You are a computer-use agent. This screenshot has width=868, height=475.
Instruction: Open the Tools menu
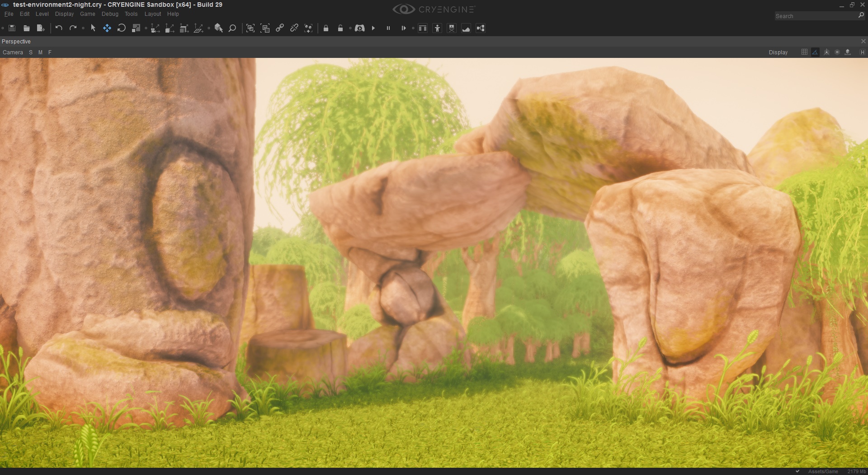coord(131,14)
